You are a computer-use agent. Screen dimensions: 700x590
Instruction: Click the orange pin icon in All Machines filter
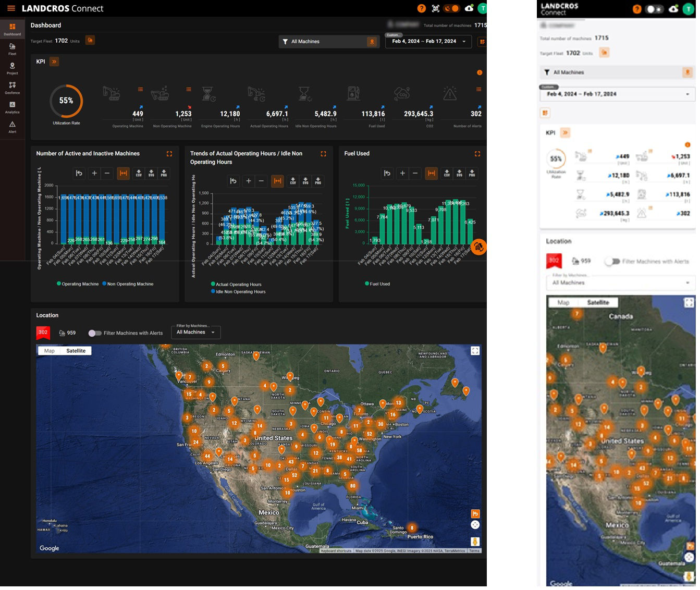[372, 42]
